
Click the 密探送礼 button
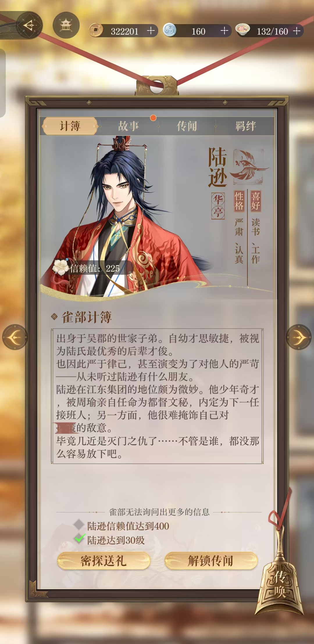(104, 561)
